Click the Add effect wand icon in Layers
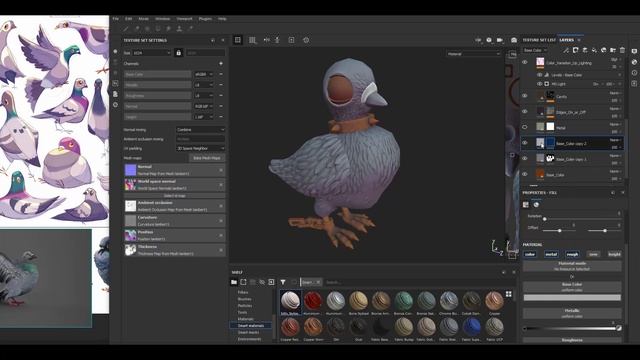640x360 pixels. click(566, 50)
